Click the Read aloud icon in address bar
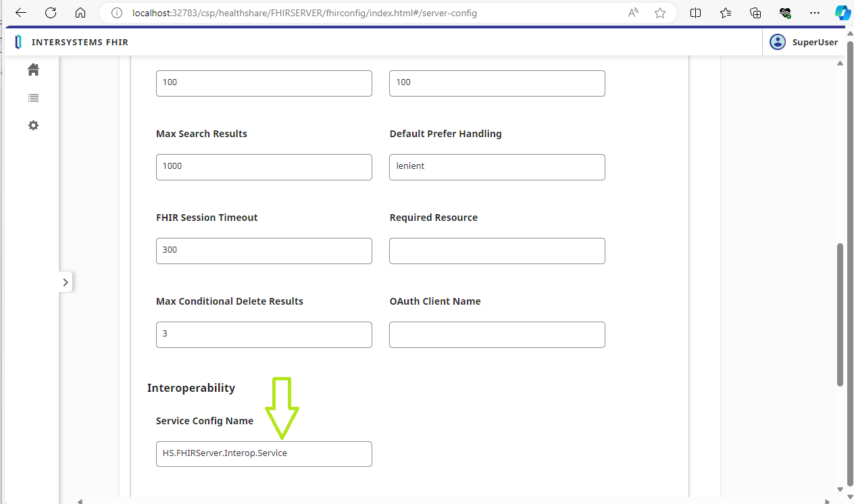 [633, 13]
